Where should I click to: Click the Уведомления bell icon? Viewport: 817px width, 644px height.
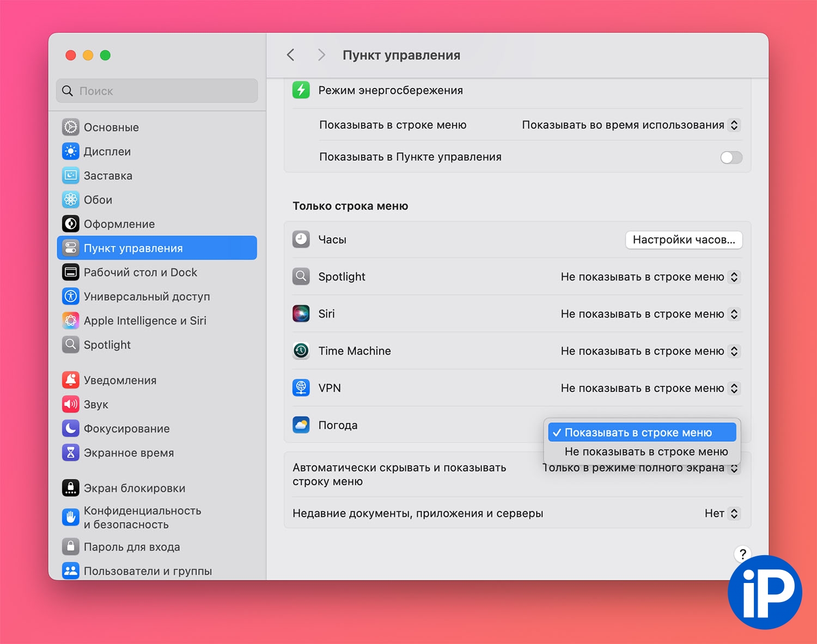tap(71, 380)
